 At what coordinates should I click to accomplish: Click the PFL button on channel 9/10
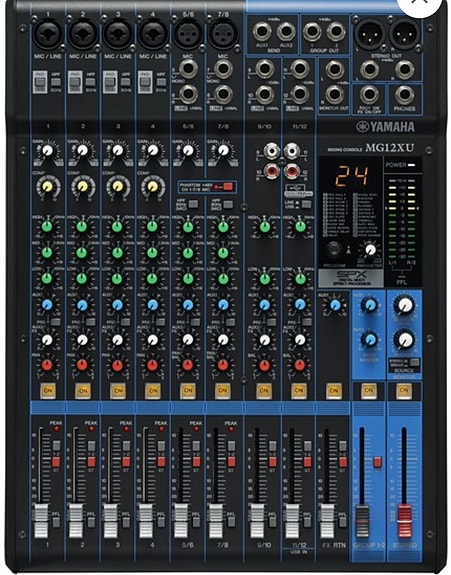[x=272, y=522]
